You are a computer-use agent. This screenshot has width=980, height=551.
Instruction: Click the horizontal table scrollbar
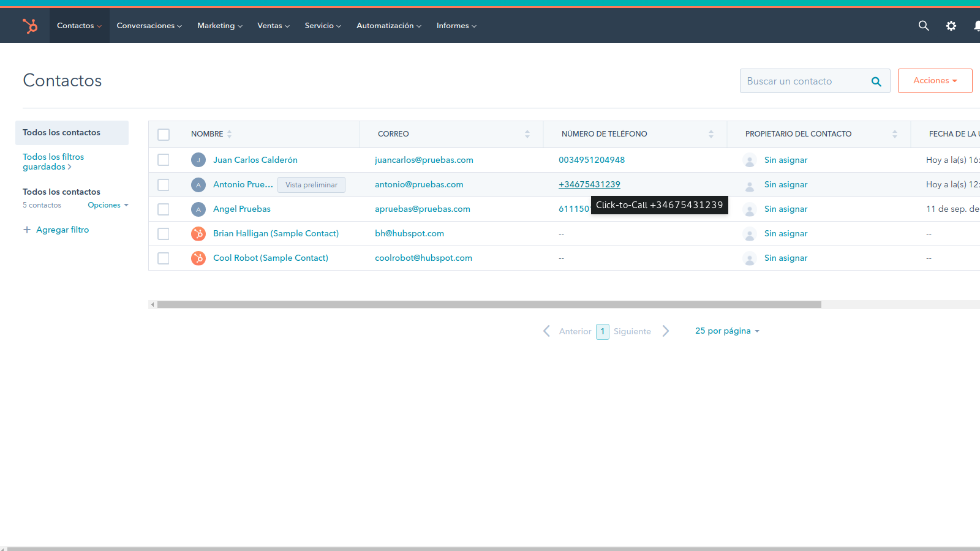(x=489, y=304)
